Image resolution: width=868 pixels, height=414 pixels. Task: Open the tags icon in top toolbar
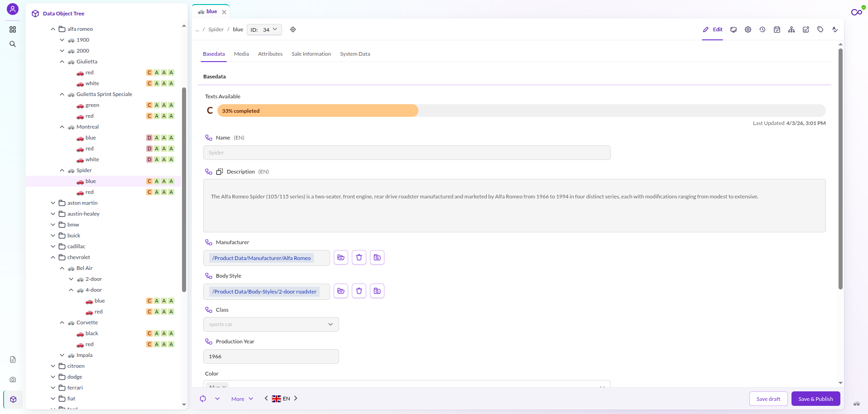tap(820, 29)
